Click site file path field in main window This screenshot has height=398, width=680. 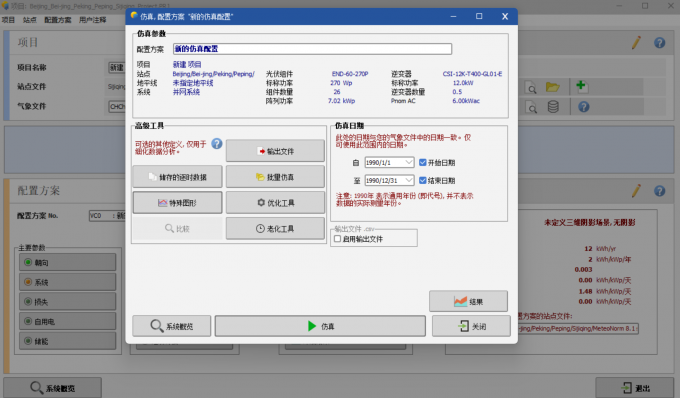pyautogui.click(x=578, y=328)
